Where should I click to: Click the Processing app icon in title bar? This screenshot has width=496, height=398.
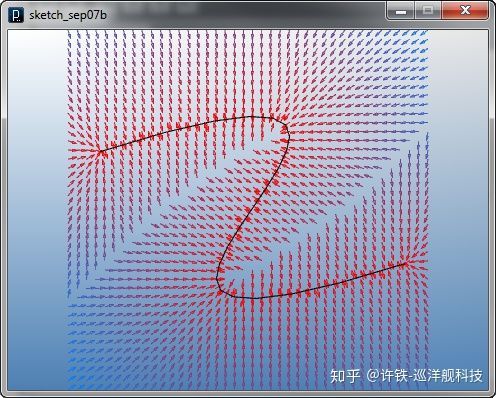(x=16, y=15)
